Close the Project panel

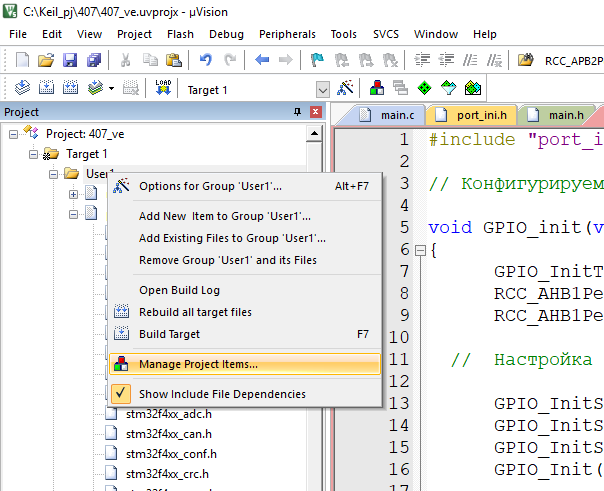pyautogui.click(x=315, y=112)
